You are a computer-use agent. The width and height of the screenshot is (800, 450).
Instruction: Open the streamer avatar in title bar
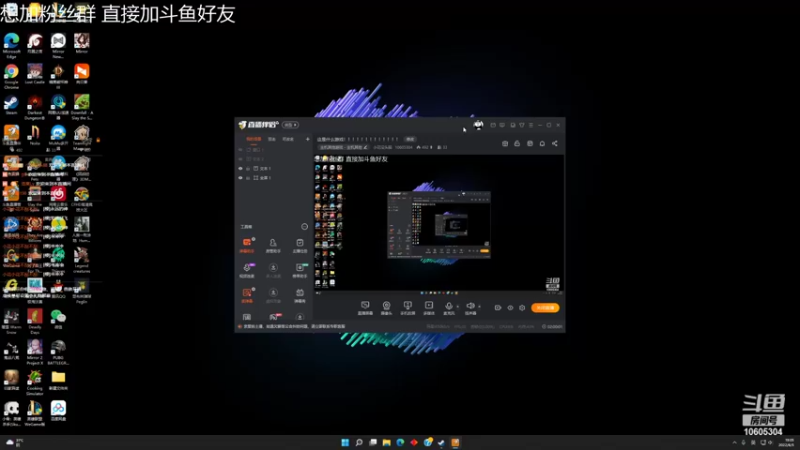point(478,124)
